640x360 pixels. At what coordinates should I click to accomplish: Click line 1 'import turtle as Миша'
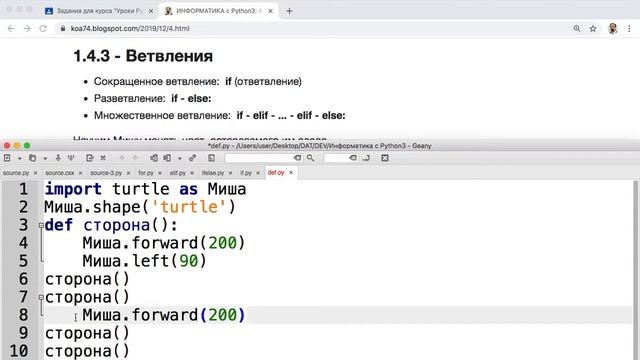145,189
